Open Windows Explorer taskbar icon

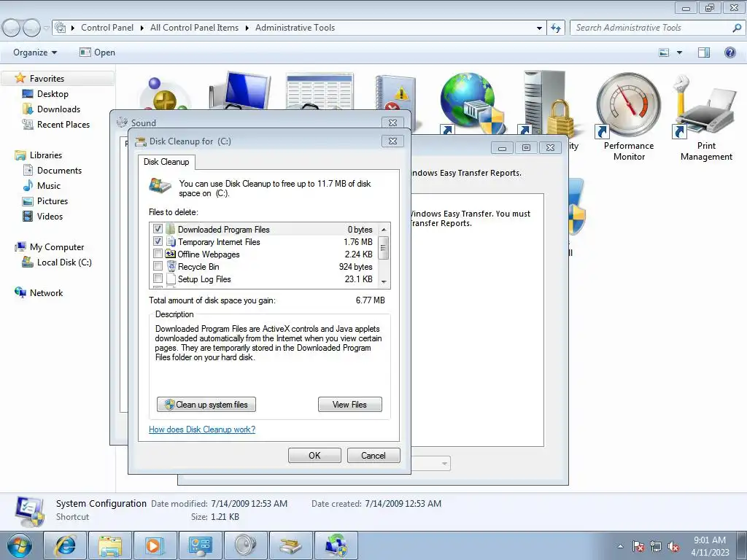click(x=109, y=545)
